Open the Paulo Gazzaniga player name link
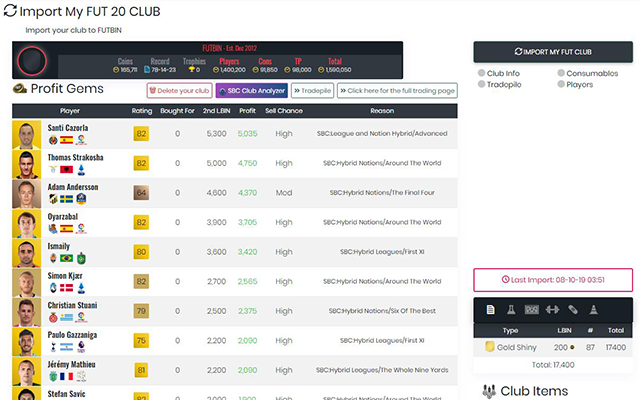The width and height of the screenshot is (640, 400). tap(72, 335)
